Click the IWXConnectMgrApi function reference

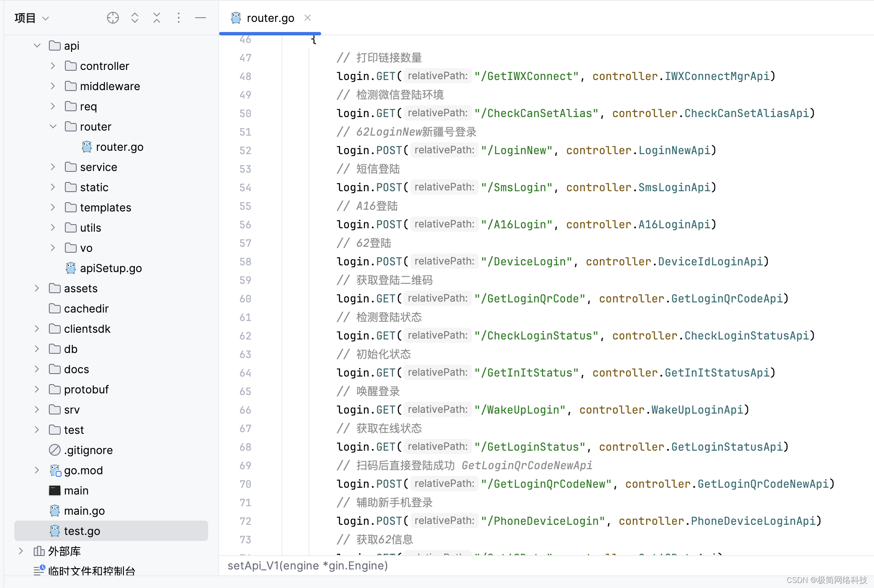pos(717,76)
